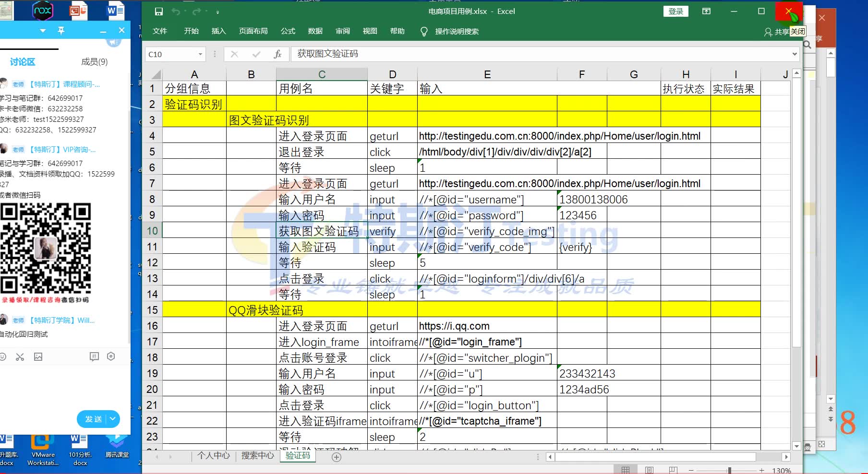Click the pin icon on chat panel
Screen dimensions: 868x474
61,31
